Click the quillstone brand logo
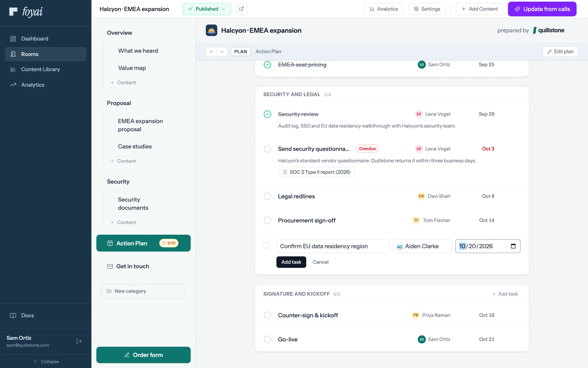Image resolution: width=588 pixels, height=368 pixels. click(x=549, y=30)
